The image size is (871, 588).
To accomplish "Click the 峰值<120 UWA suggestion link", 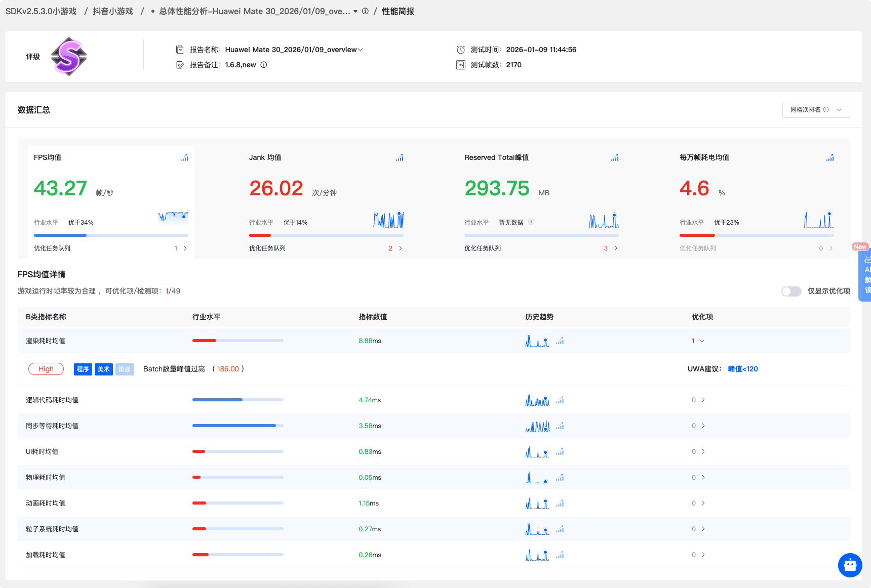I will coord(743,369).
